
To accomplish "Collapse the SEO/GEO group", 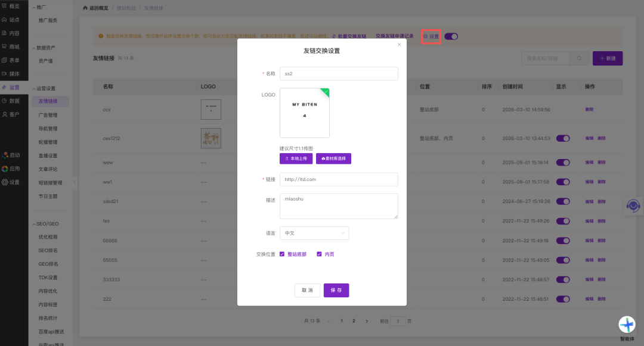I will 45,224.
